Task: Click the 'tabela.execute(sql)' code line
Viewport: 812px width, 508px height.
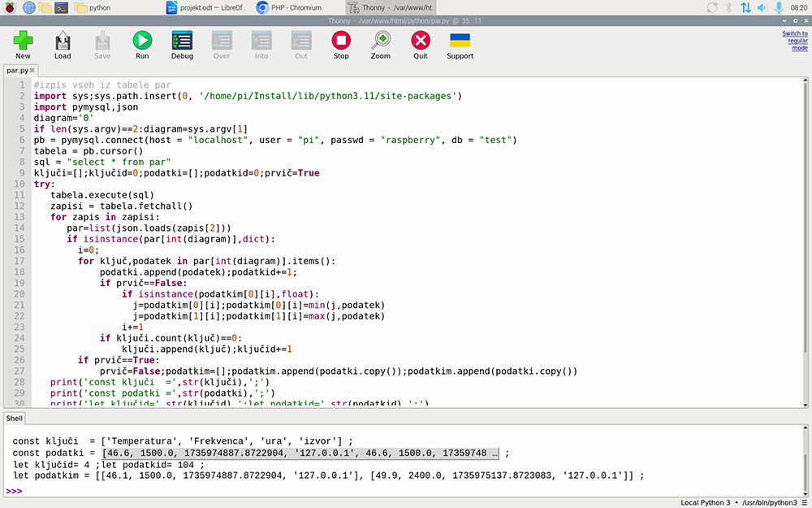Action: tap(102, 195)
